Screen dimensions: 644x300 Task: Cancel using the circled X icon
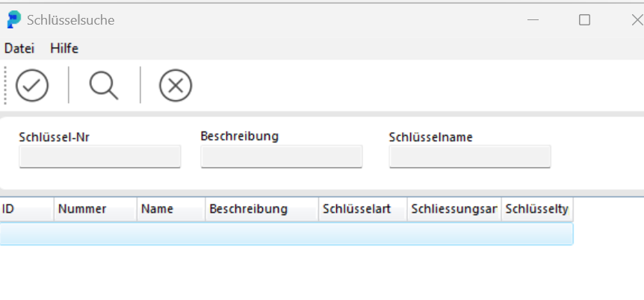176,85
